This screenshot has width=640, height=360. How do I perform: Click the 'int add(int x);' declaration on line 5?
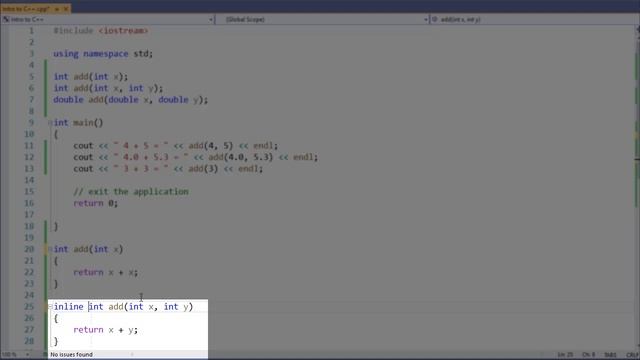[x=91, y=77]
